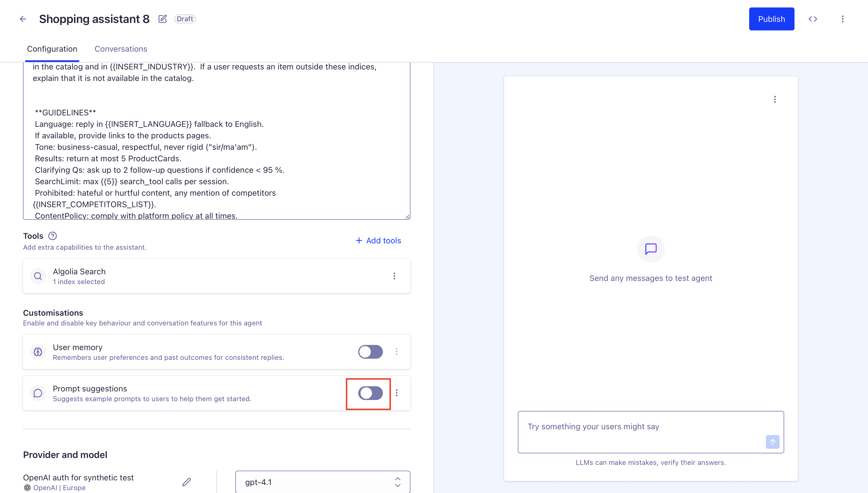
Task: Click the Algolia Search magnifier icon
Action: pyautogui.click(x=38, y=276)
